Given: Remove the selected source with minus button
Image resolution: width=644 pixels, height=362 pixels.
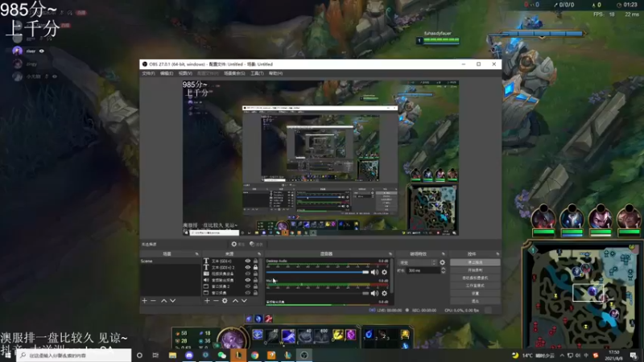Looking at the screenshot, I should [x=216, y=301].
